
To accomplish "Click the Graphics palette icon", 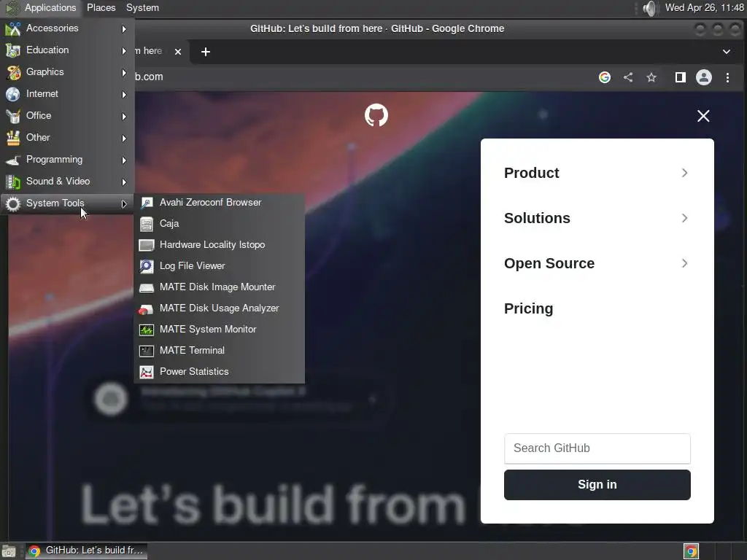I will coord(13,72).
